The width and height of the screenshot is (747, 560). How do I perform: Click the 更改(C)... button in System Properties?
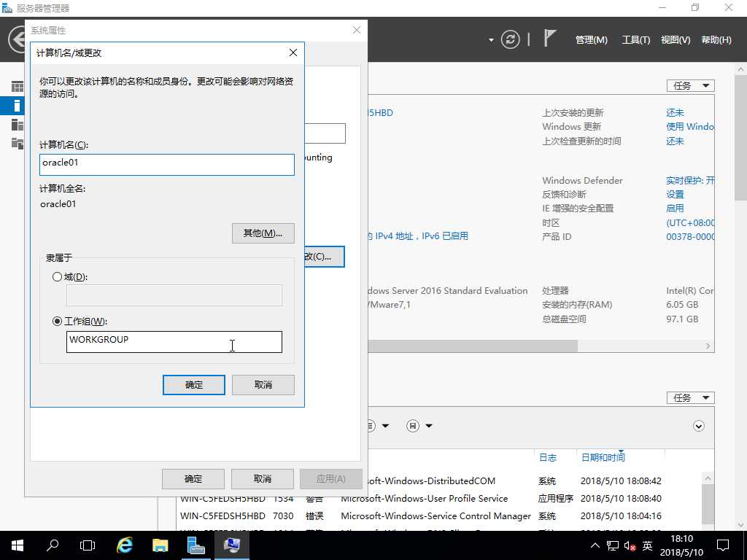coord(325,257)
